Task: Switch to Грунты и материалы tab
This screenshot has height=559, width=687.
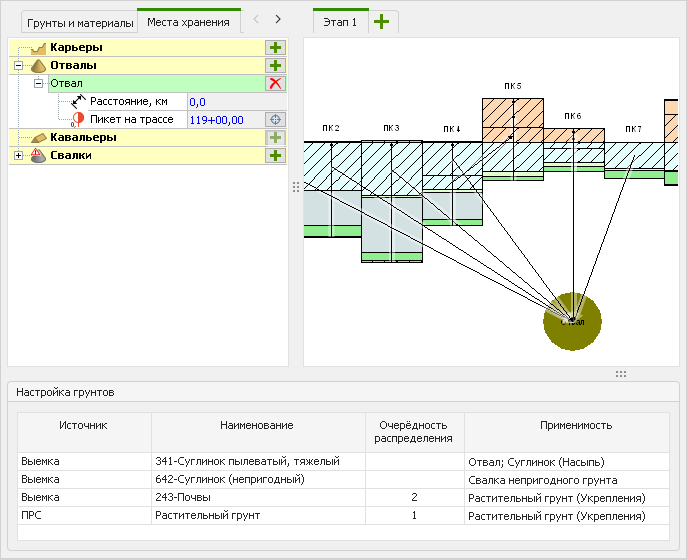Action: (80, 22)
